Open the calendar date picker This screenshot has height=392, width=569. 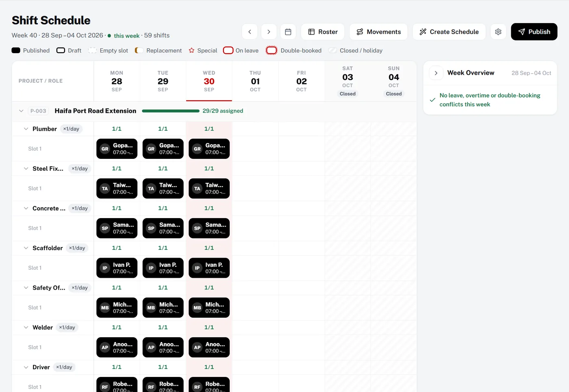pos(288,32)
